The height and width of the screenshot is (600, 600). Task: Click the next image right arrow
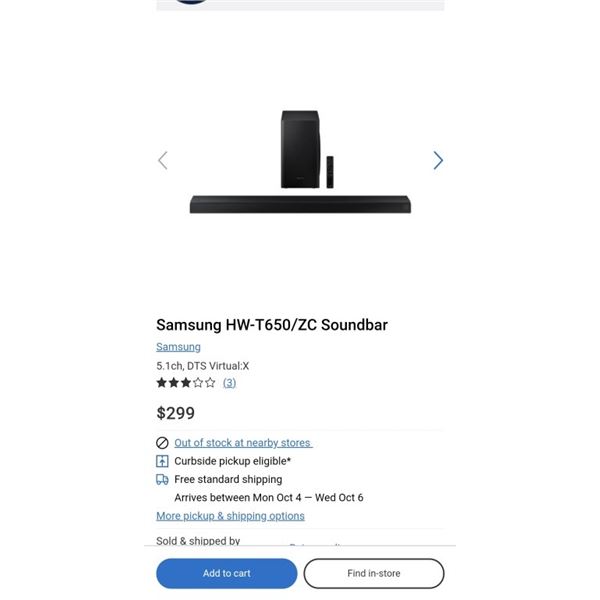(438, 160)
